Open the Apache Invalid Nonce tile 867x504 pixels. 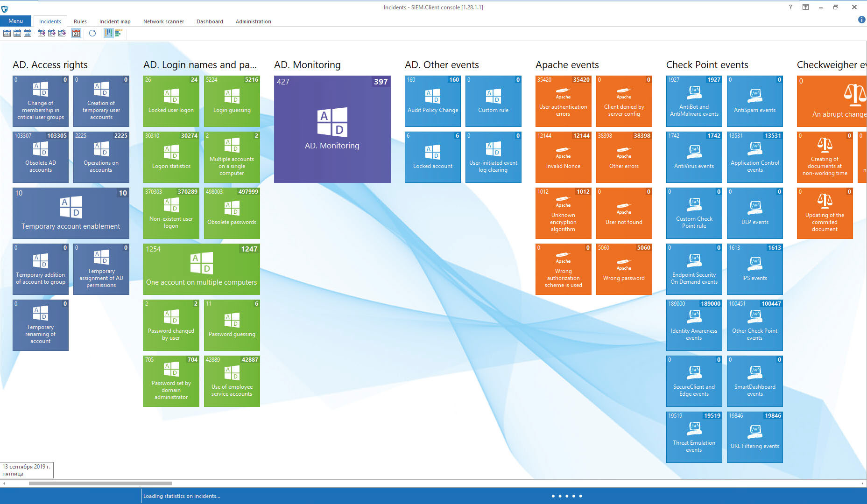(x=564, y=157)
